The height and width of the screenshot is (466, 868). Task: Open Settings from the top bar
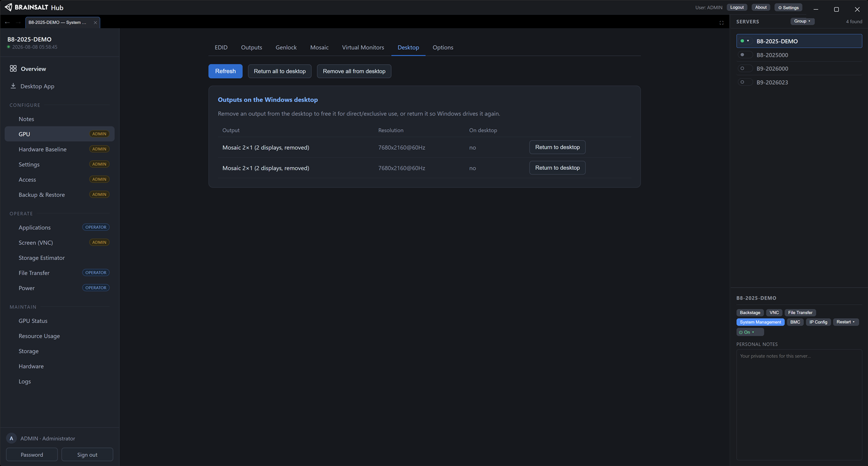(x=788, y=8)
